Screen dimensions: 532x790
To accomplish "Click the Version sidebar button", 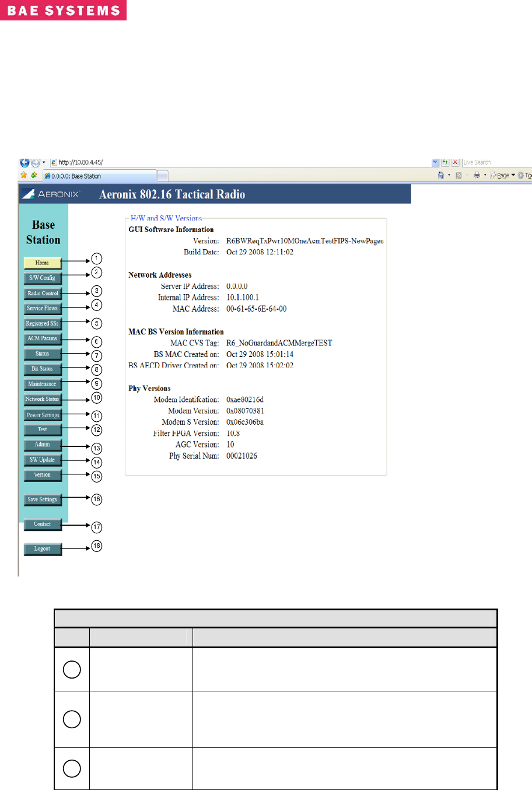I will point(42,475).
